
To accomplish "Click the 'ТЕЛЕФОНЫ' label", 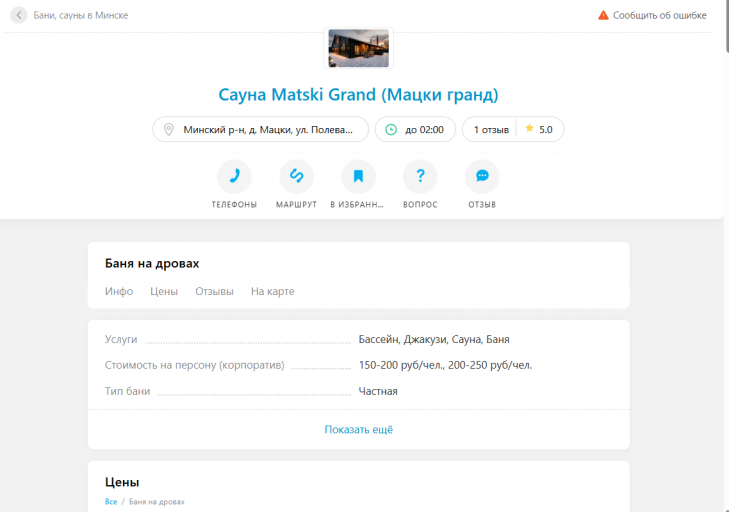I will tap(234, 205).
